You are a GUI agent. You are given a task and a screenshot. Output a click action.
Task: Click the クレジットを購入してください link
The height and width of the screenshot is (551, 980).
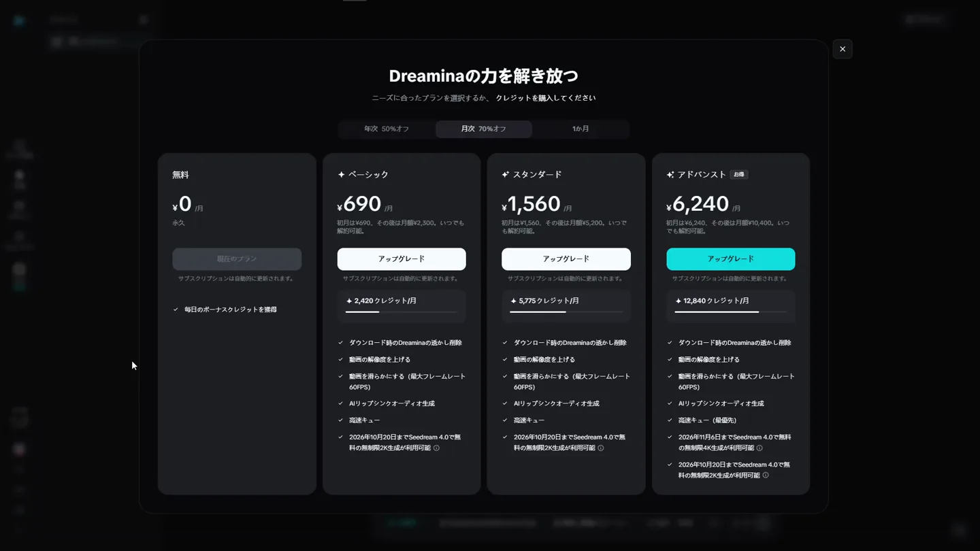545,98
